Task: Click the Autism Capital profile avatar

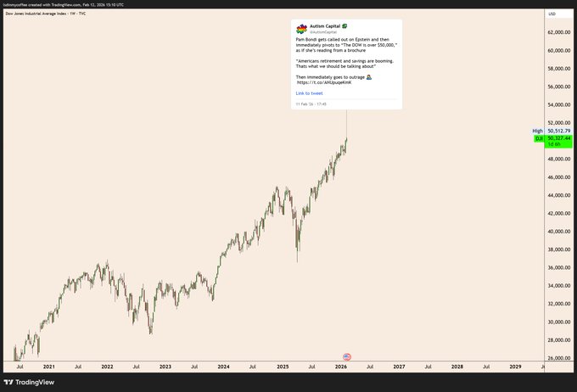Action: click(301, 31)
